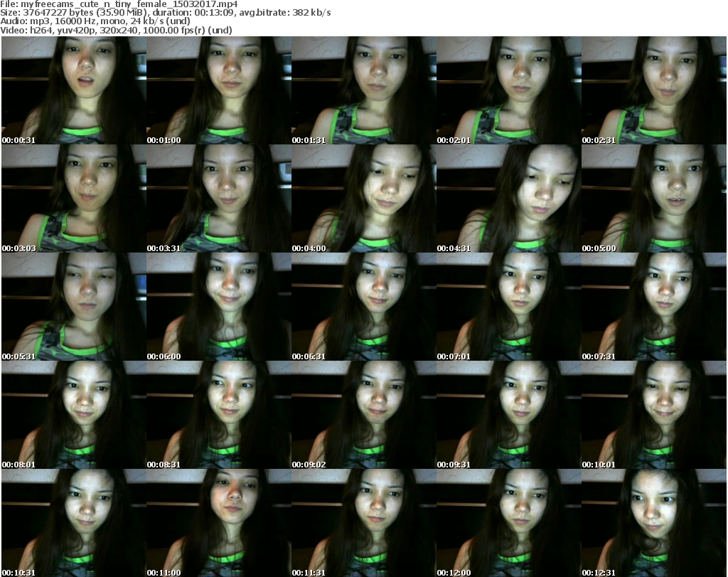The height and width of the screenshot is (577, 728).
Task: Click the frame labeled 00:02:01
Action: [x=509, y=90]
